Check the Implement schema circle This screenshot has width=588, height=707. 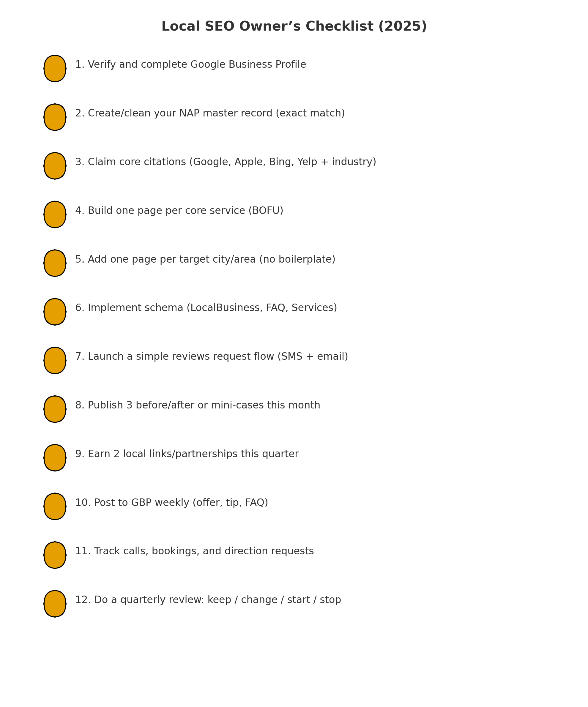pos(55,312)
